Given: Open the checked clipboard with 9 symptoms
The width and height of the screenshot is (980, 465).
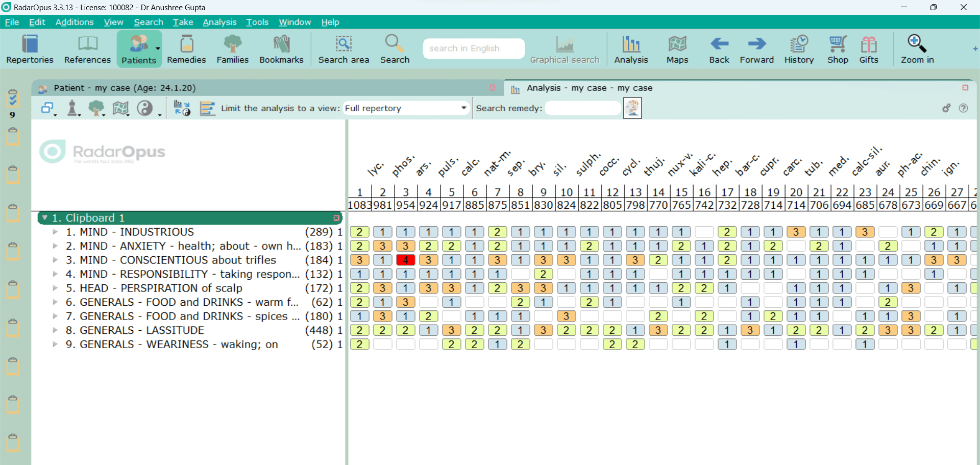Looking at the screenshot, I should (x=13, y=97).
